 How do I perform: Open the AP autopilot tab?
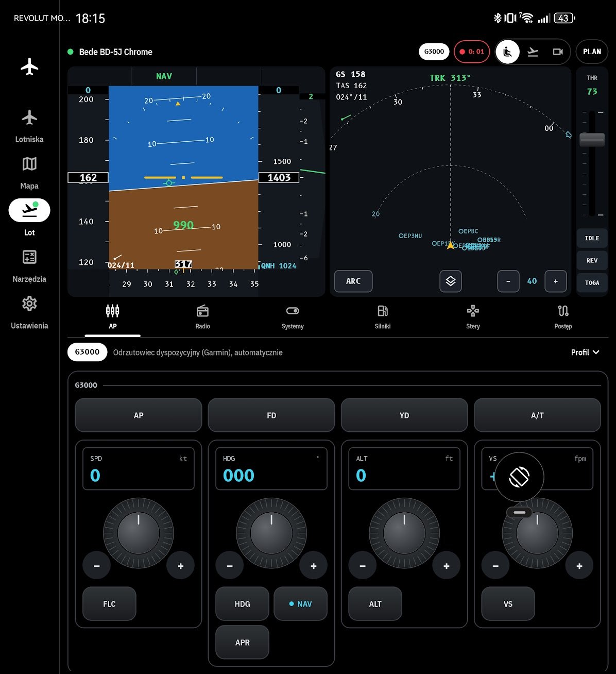pos(113,317)
